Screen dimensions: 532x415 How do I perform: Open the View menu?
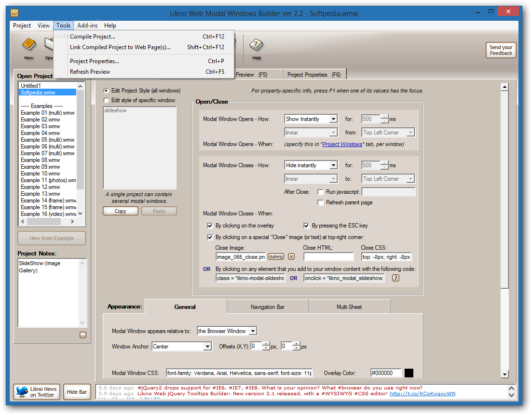(x=43, y=26)
